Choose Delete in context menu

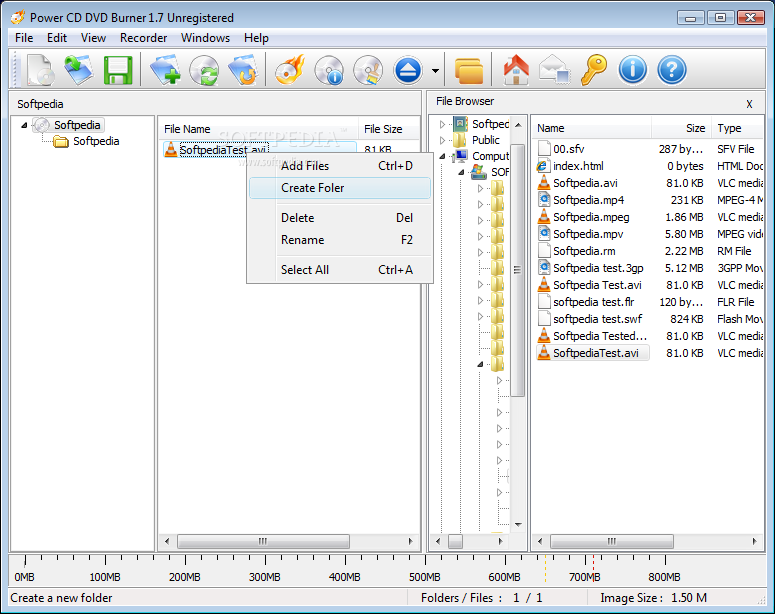[340, 218]
